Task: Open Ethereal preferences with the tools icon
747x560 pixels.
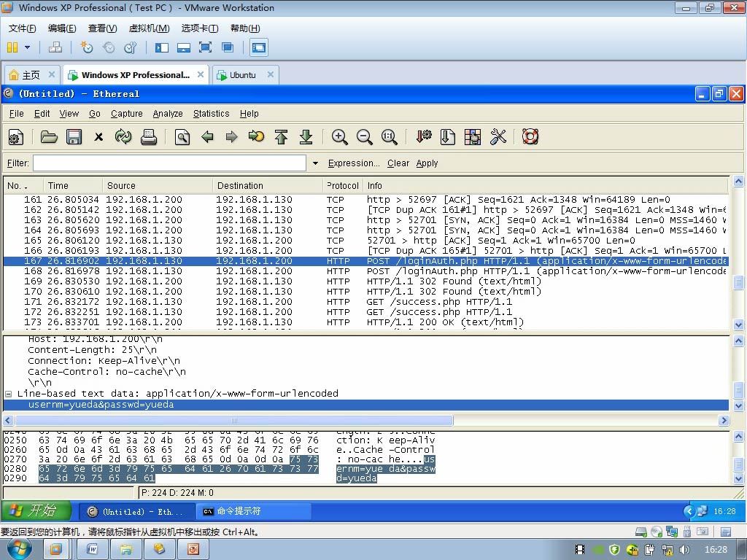Action: [498, 137]
